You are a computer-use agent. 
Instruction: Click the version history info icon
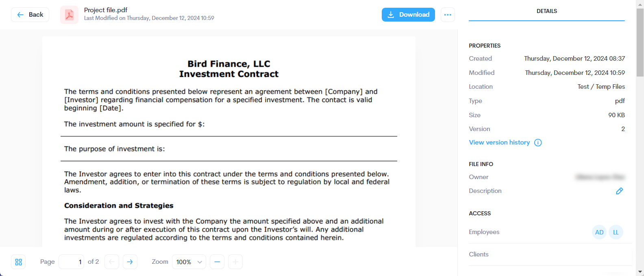(x=538, y=142)
